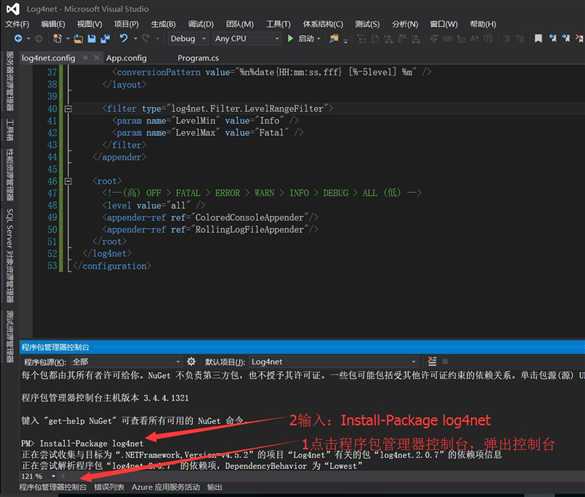Click the Navigate Forward arrow icon
The height and width of the screenshot is (497, 585).
pyautogui.click(x=39, y=38)
